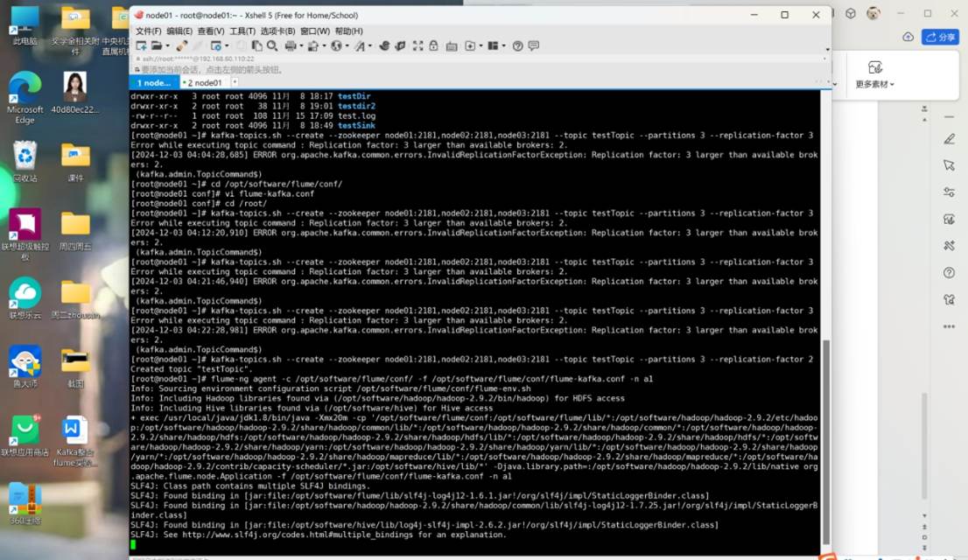Click the three-dots more icon in right sidebar

[949, 326]
